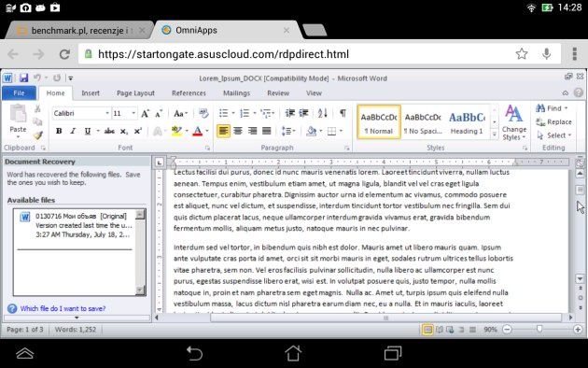The width and height of the screenshot is (588, 368).
Task: Apply the No Spacing style
Action: [423, 122]
